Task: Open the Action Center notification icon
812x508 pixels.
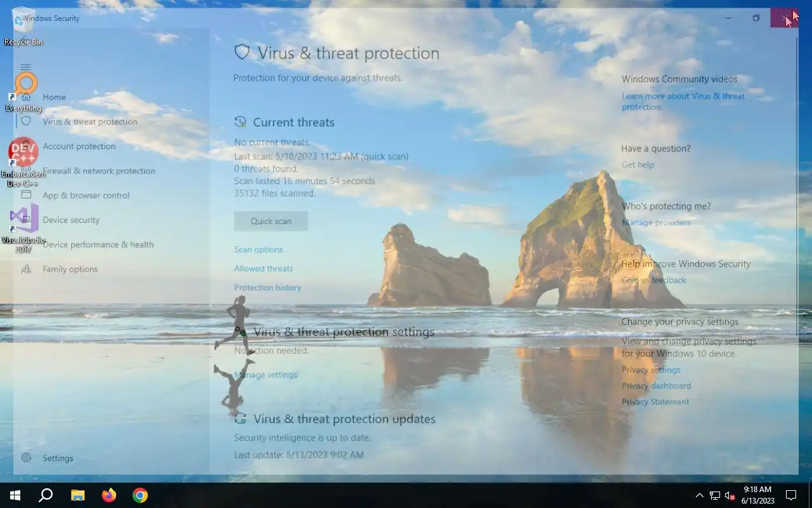Action: [791, 495]
